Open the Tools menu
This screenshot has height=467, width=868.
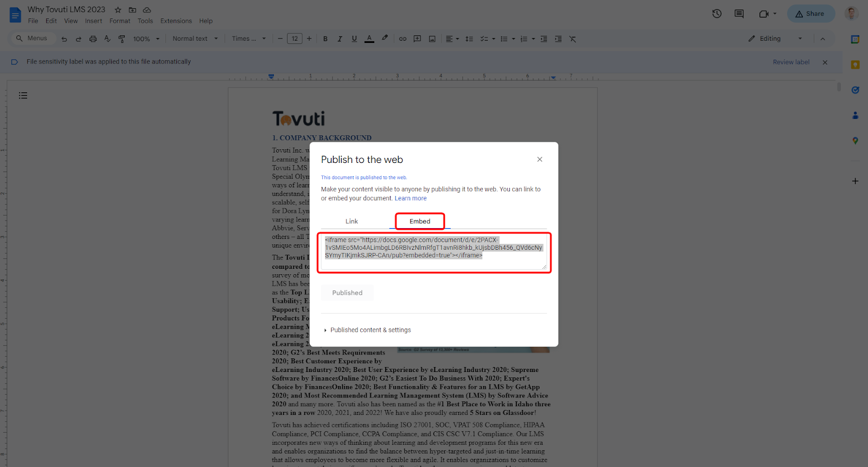tap(145, 21)
